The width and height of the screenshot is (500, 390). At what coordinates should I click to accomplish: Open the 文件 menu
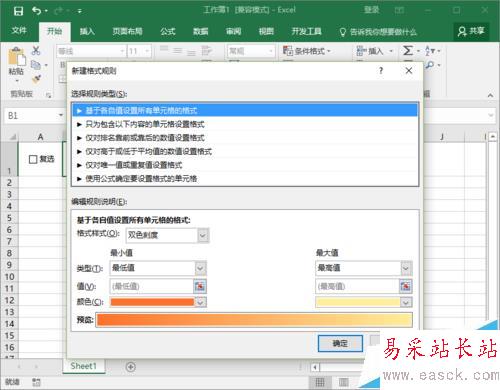click(19, 31)
